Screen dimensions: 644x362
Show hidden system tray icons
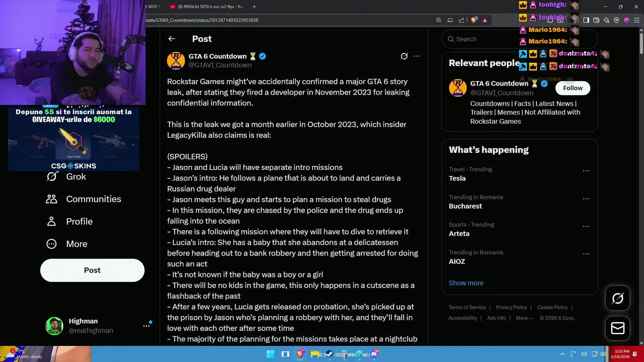[x=562, y=354]
